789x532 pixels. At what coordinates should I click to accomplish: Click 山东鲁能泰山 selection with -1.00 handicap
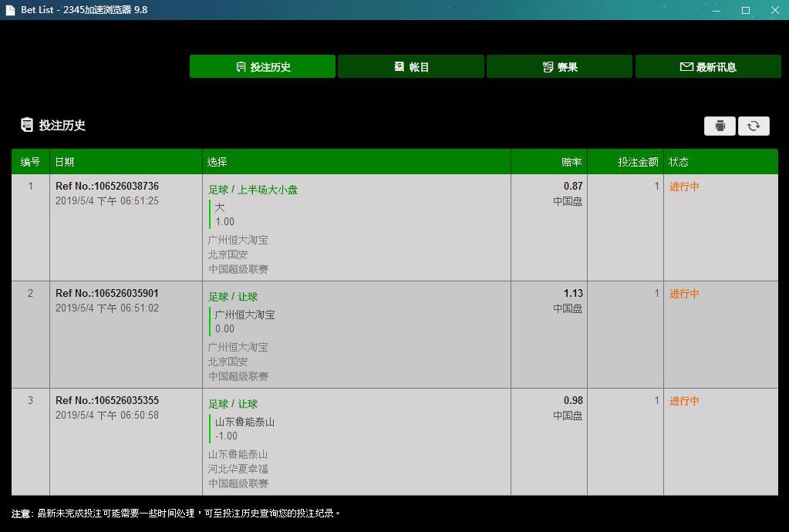click(x=244, y=422)
